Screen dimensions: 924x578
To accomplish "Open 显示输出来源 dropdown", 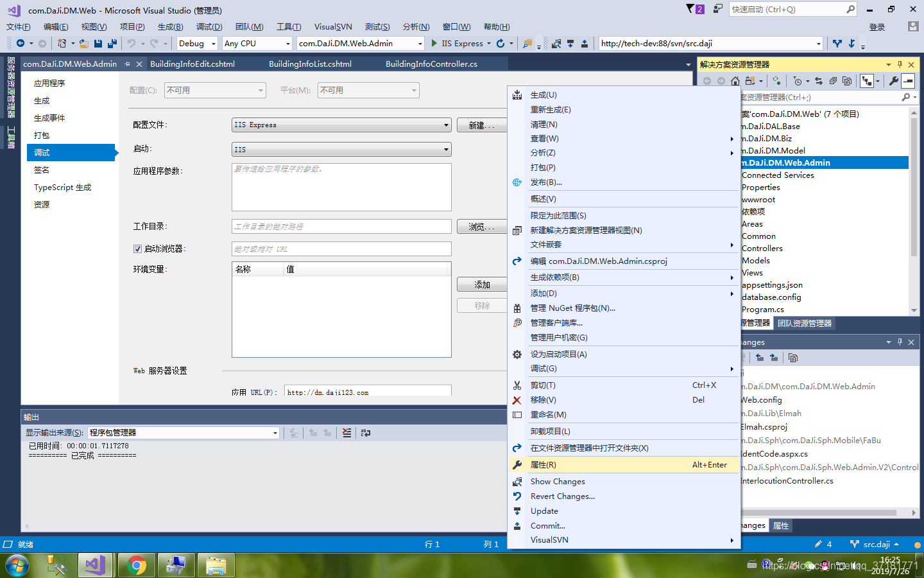I will pyautogui.click(x=184, y=432).
